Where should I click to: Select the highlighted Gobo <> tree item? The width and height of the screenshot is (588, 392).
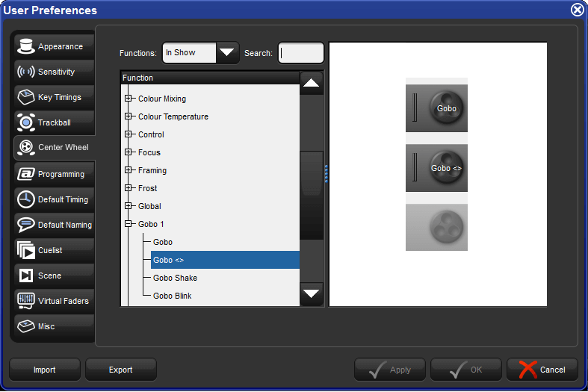[x=225, y=260]
